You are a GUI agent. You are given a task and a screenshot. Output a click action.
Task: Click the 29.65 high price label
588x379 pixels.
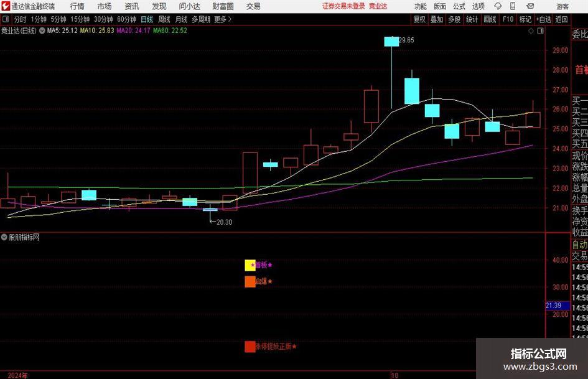coord(407,40)
